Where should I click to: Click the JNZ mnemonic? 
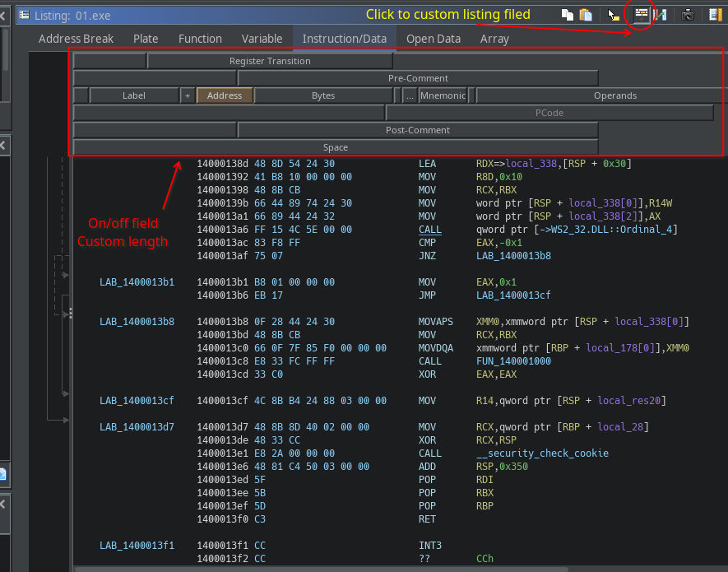[x=427, y=256]
